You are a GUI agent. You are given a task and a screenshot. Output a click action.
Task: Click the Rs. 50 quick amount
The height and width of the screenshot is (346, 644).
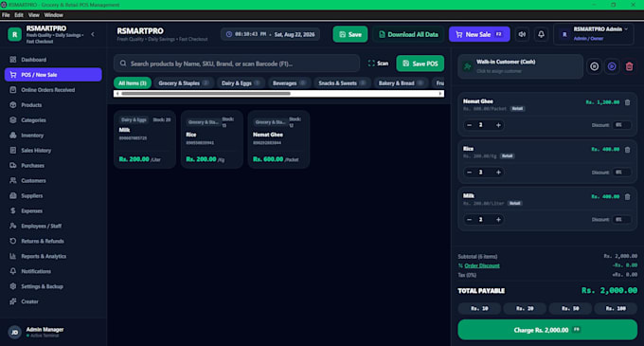(x=570, y=308)
